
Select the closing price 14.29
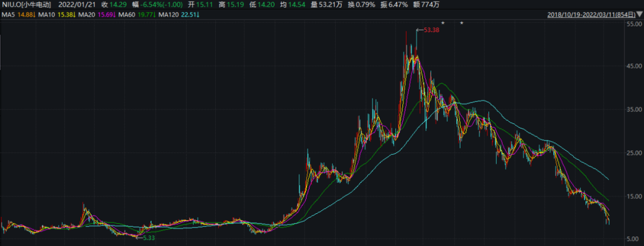point(118,5)
